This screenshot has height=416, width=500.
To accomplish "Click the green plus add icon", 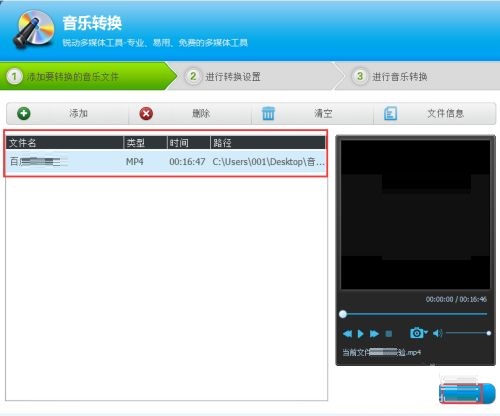I will [24, 113].
